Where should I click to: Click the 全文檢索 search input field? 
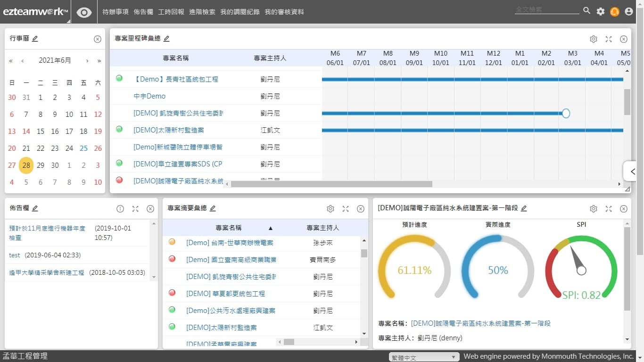(x=546, y=10)
